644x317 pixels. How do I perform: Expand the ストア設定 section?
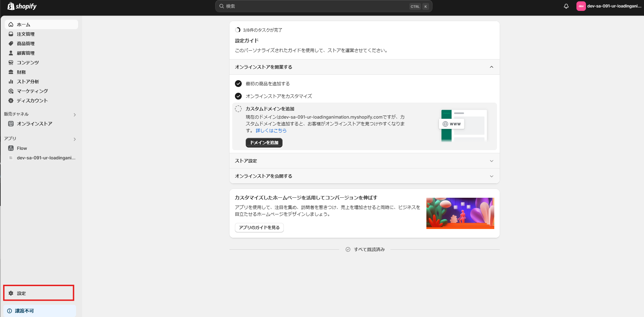click(x=491, y=161)
